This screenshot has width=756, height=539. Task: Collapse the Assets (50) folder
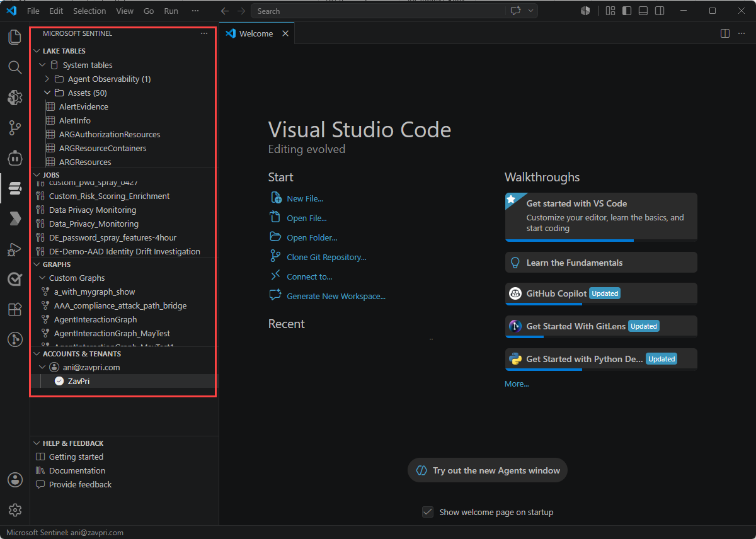tap(47, 93)
